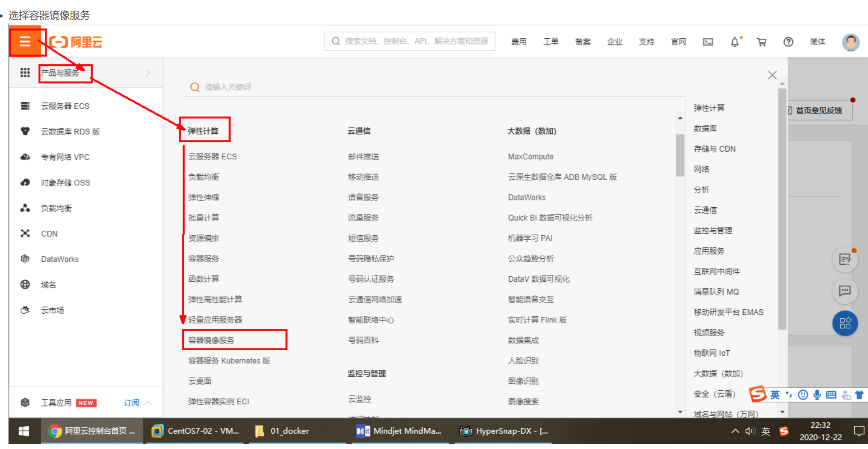Image resolution: width=868 pixels, height=449 pixels.
Task: Open the 支持 top menu
Action: click(646, 42)
